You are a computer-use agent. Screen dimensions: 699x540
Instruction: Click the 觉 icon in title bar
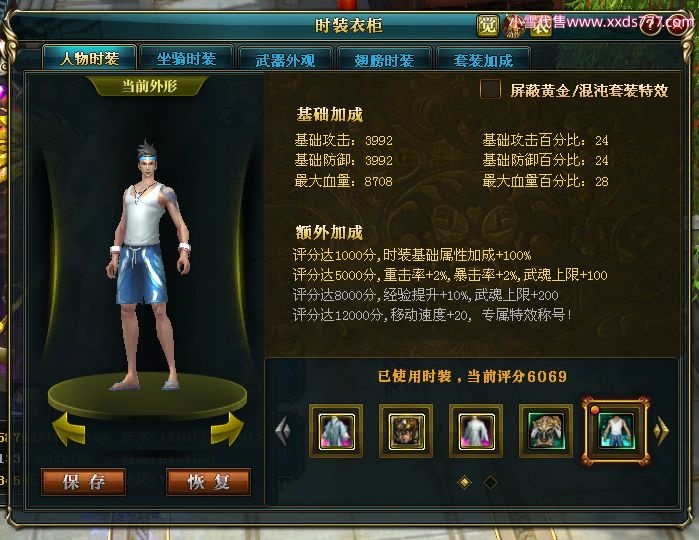pos(488,26)
